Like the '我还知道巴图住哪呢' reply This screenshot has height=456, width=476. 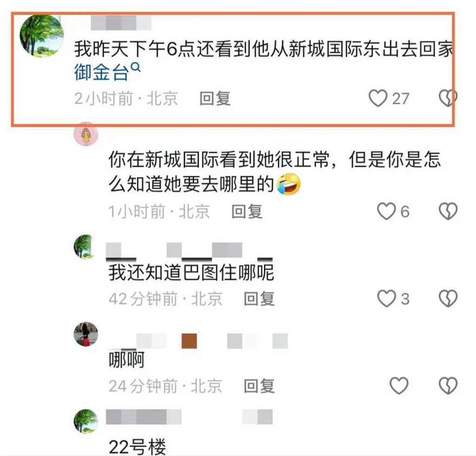click(x=386, y=298)
